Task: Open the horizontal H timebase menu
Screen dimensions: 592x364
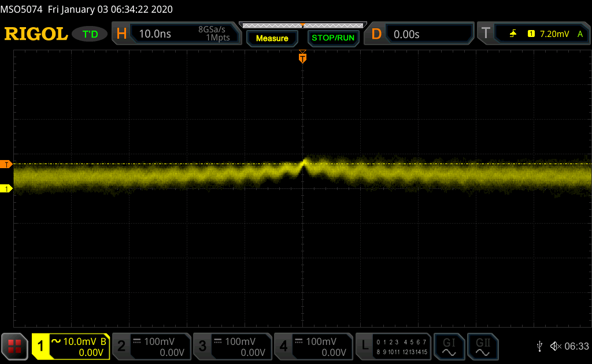Action: [121, 34]
